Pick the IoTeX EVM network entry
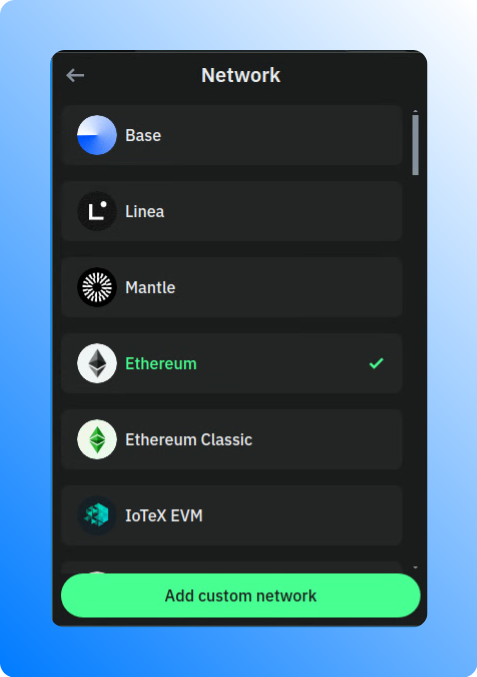Viewport: 477px width, 677px height. point(232,515)
